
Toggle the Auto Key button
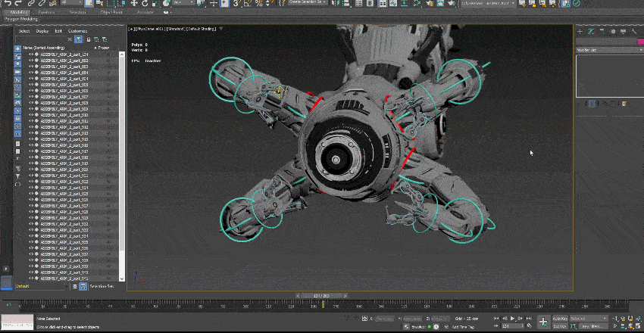coord(560,319)
